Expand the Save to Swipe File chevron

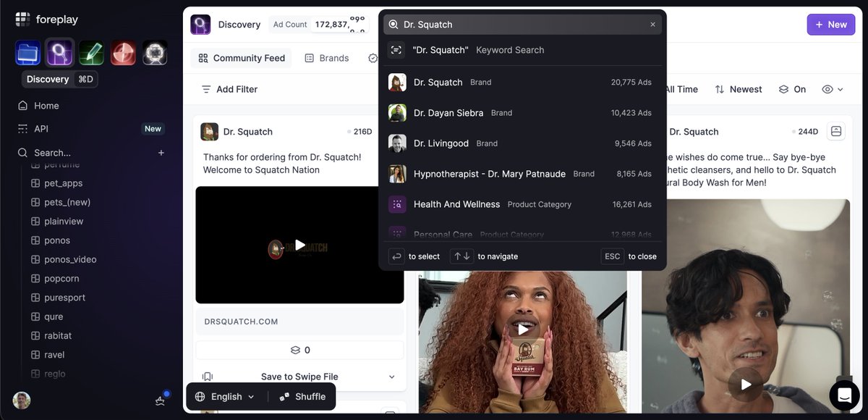[392, 377]
